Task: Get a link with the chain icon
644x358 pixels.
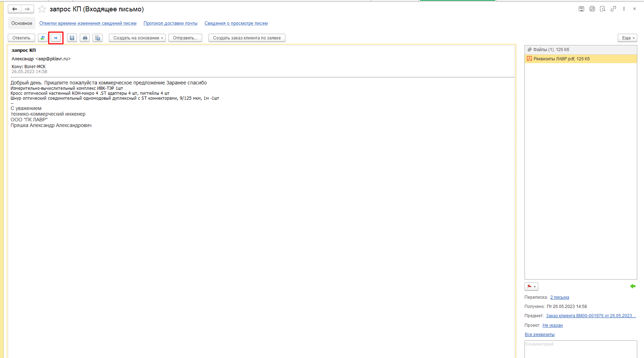Action: pos(613,9)
